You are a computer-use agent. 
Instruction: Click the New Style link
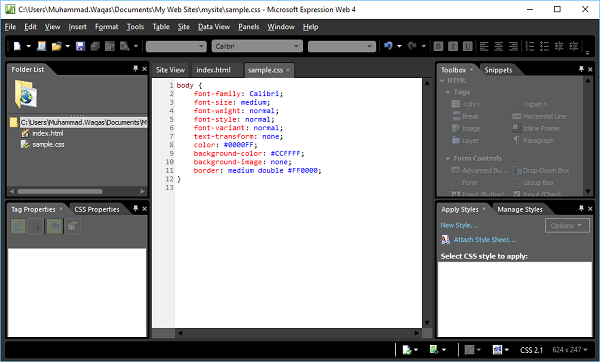click(459, 225)
